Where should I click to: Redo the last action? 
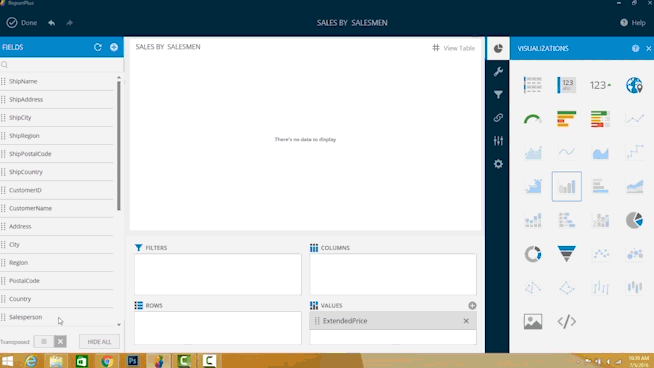pos(69,23)
